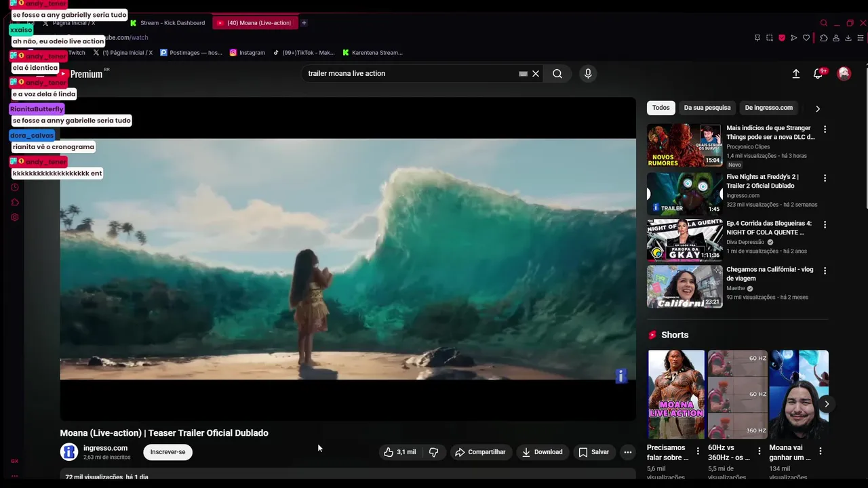Open the history clock icon in the left sidebar
The height and width of the screenshot is (488, 868).
click(x=15, y=187)
